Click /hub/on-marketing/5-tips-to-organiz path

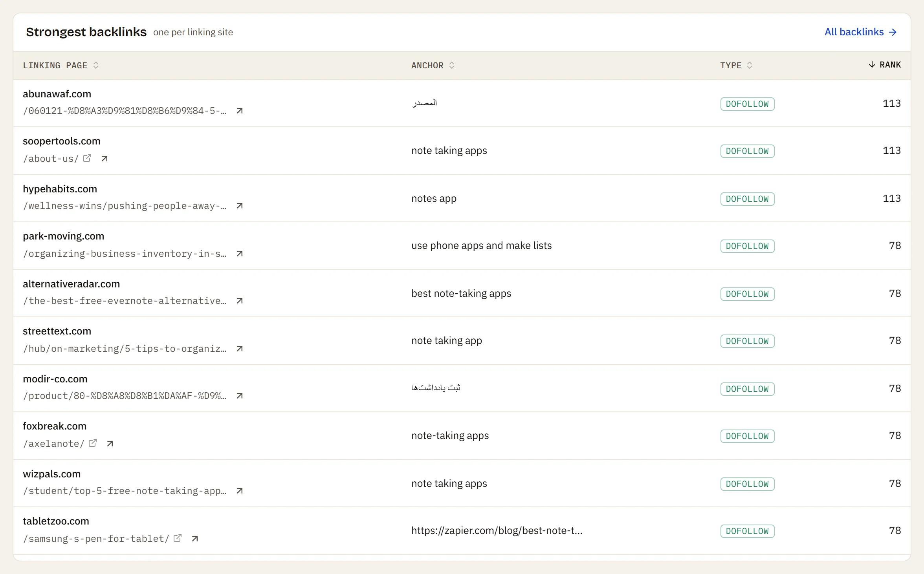pos(125,349)
